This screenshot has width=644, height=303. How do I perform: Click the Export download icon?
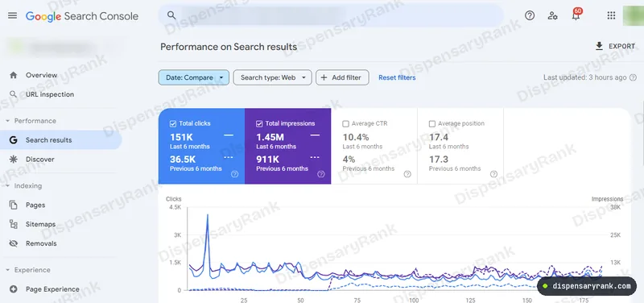pyautogui.click(x=599, y=46)
